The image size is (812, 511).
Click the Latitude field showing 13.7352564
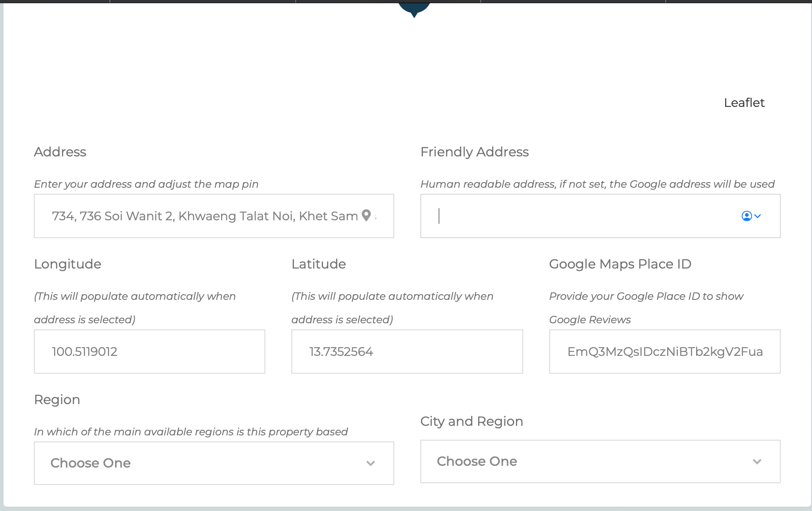pos(407,352)
